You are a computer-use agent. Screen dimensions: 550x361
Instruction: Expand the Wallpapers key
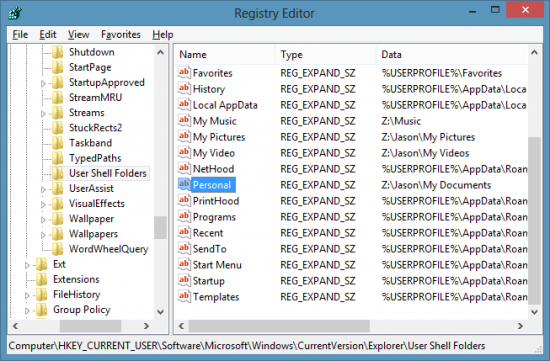[x=43, y=235]
